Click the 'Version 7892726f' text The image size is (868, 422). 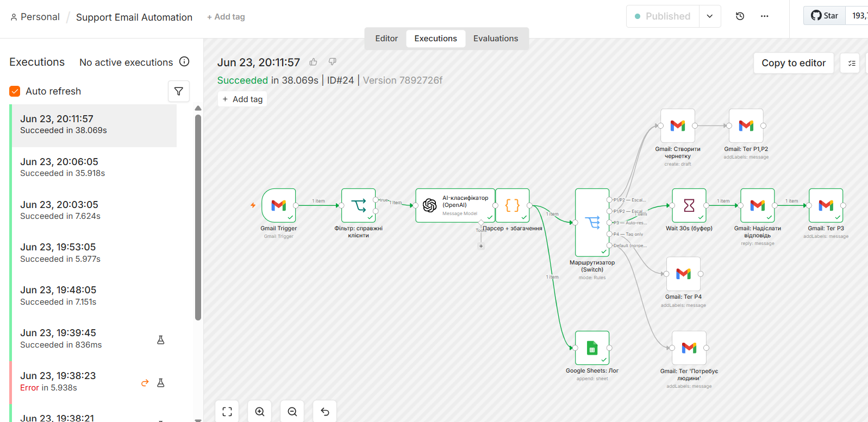tap(403, 80)
